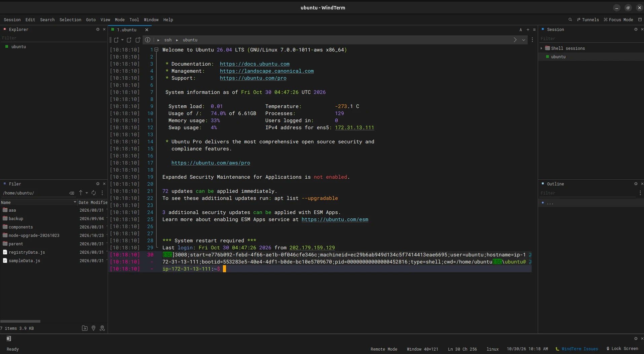The image size is (644, 354).
Task: Add a new tab with the plus icon
Action: 528,30
